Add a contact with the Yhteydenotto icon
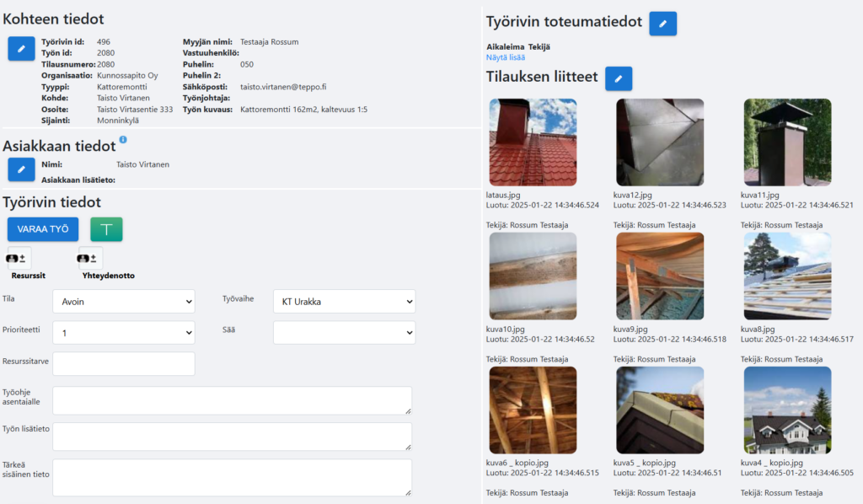This screenshot has width=863, height=504. tap(89, 258)
